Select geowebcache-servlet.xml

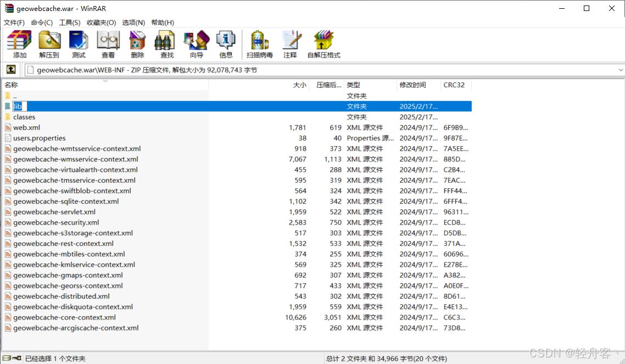54,212
